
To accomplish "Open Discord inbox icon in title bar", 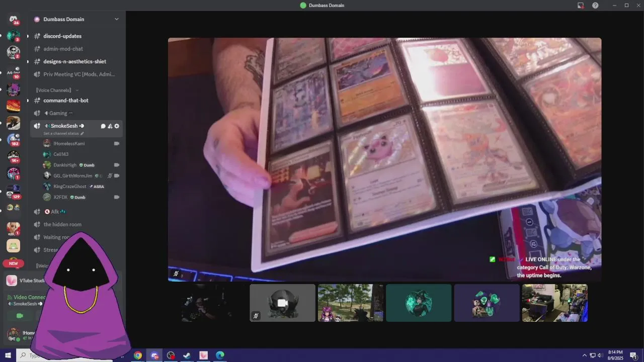I will pyautogui.click(x=581, y=5).
